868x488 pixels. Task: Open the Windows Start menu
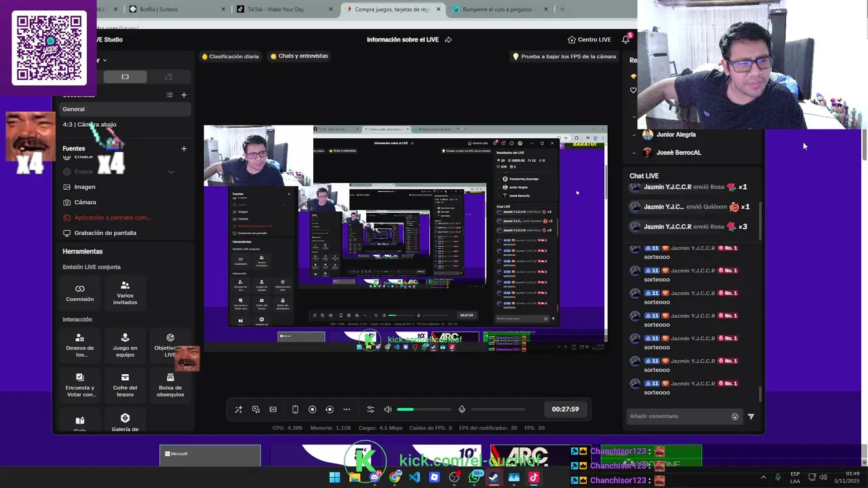pos(335,477)
